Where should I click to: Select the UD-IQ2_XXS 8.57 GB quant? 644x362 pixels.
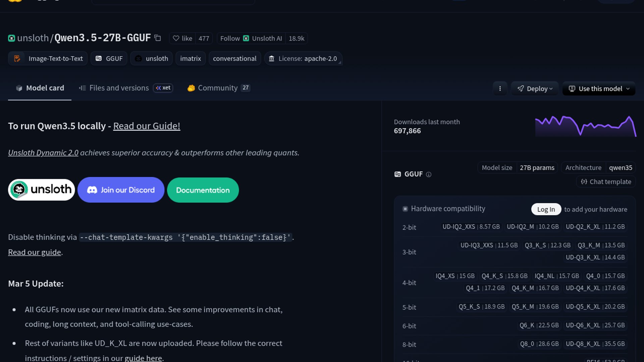pos(471,227)
